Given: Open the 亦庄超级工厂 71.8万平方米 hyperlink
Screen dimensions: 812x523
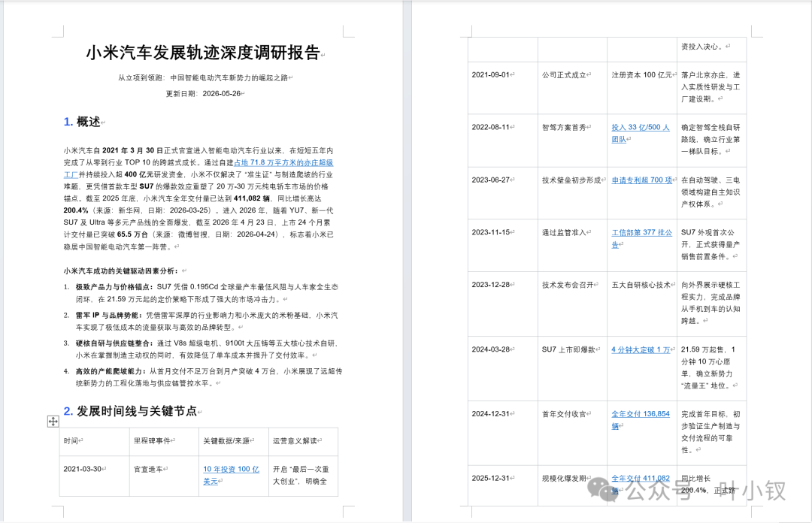Looking at the screenshot, I should coord(283,162).
